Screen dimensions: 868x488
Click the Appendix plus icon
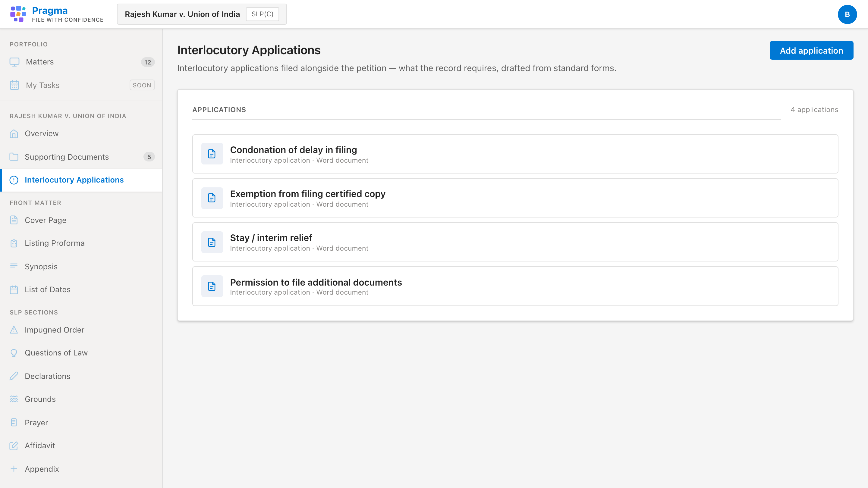click(x=14, y=469)
